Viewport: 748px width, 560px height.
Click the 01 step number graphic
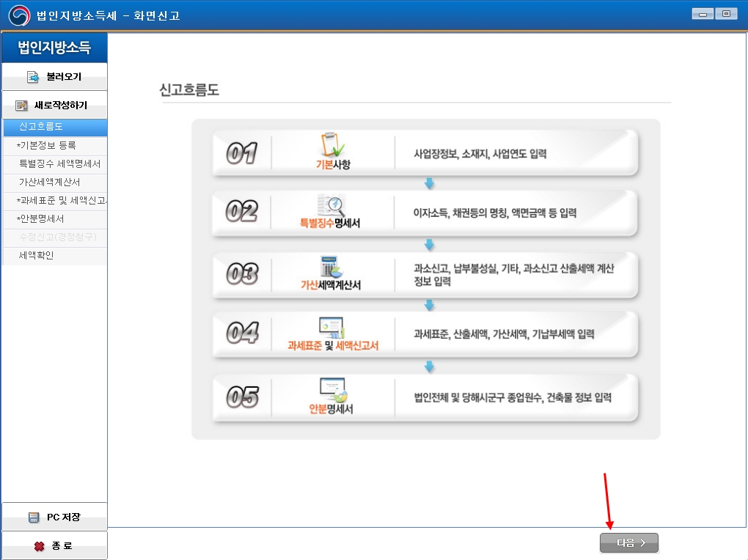[242, 153]
